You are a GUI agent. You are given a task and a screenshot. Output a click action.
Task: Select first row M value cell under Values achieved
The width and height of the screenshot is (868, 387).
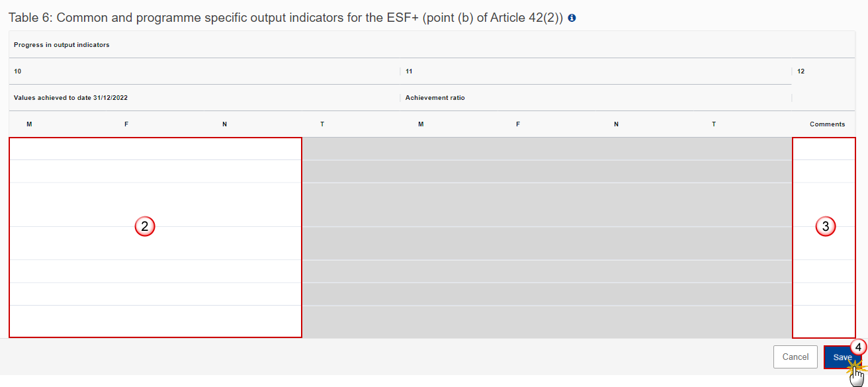pyautogui.click(x=29, y=149)
